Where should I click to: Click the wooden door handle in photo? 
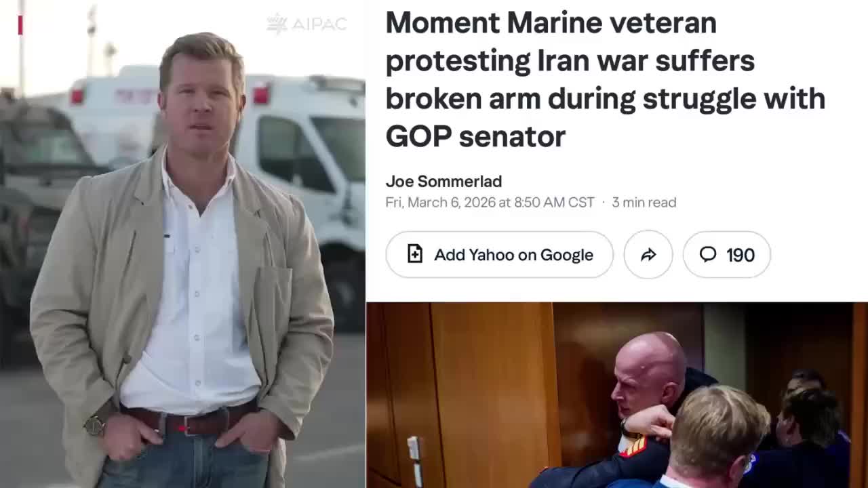pyautogui.click(x=414, y=451)
